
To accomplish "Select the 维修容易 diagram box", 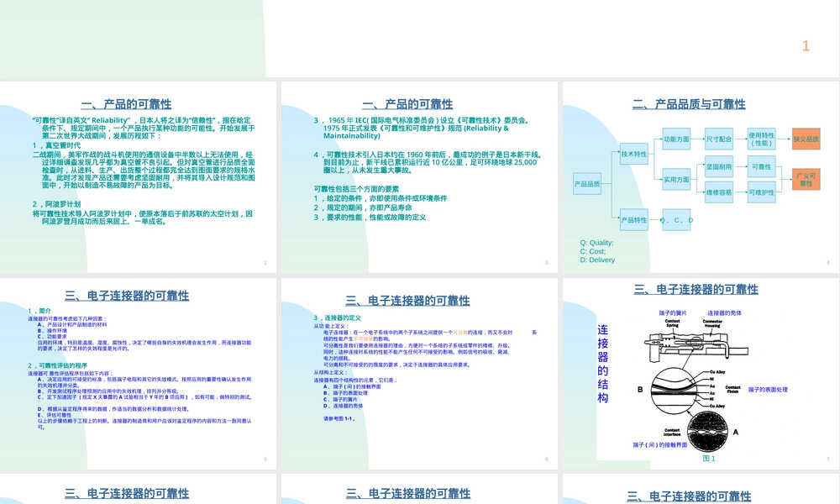I will (x=719, y=192).
